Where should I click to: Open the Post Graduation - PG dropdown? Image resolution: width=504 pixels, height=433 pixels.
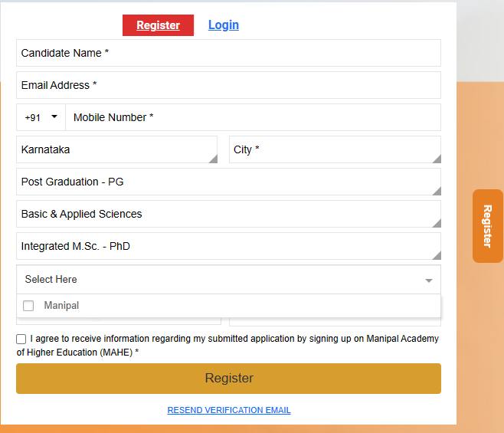point(228,182)
